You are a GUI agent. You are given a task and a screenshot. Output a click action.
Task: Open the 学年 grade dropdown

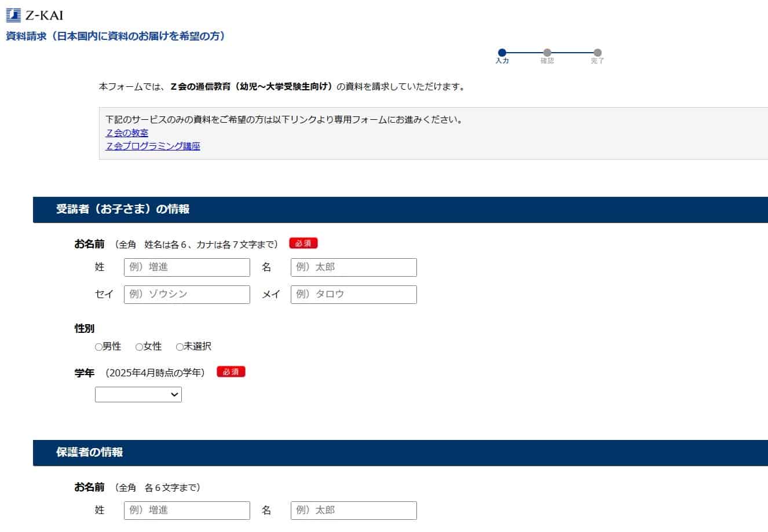138,395
